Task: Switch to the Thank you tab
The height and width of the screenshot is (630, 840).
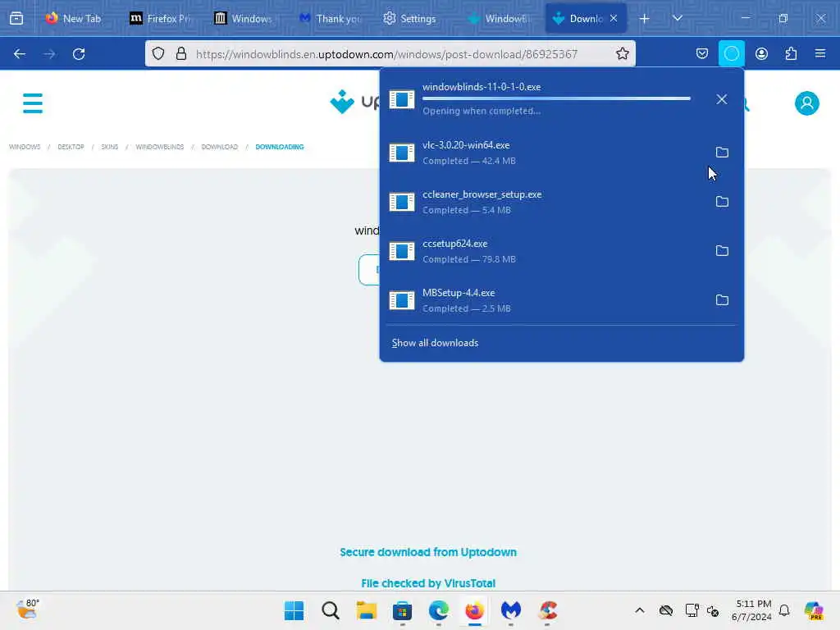Action: coord(329,18)
